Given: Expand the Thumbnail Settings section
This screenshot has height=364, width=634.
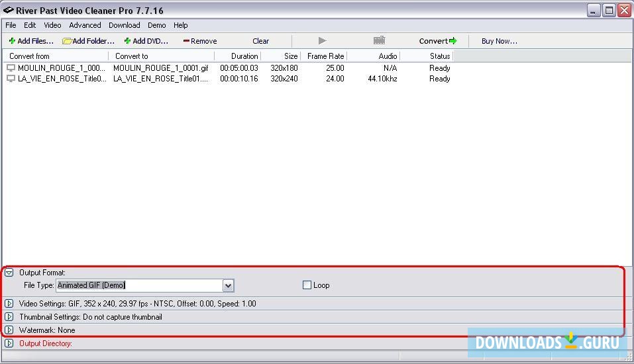Looking at the screenshot, I should click(9, 317).
